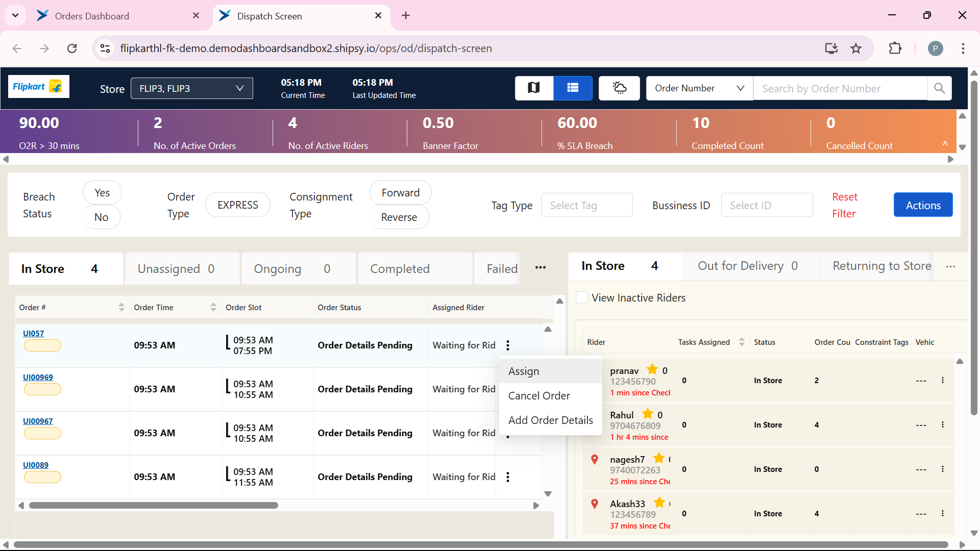Open browser extensions icon
980x551 pixels.
895,48
